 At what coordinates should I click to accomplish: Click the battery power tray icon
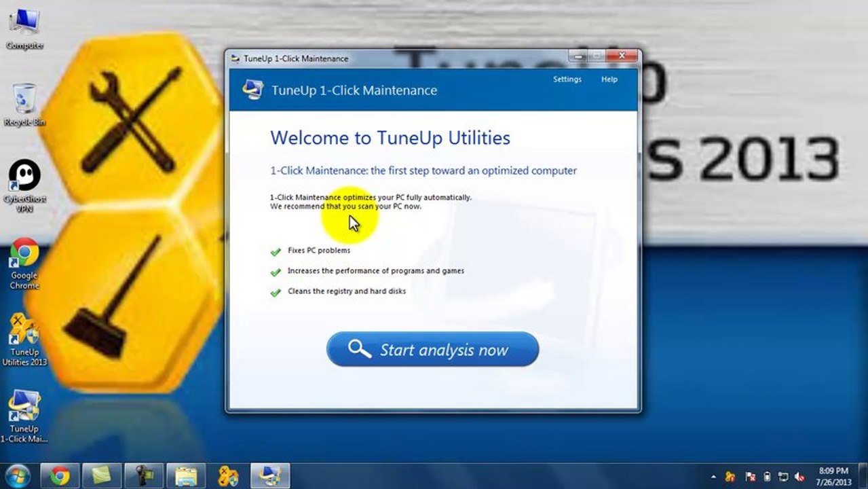coord(767,477)
